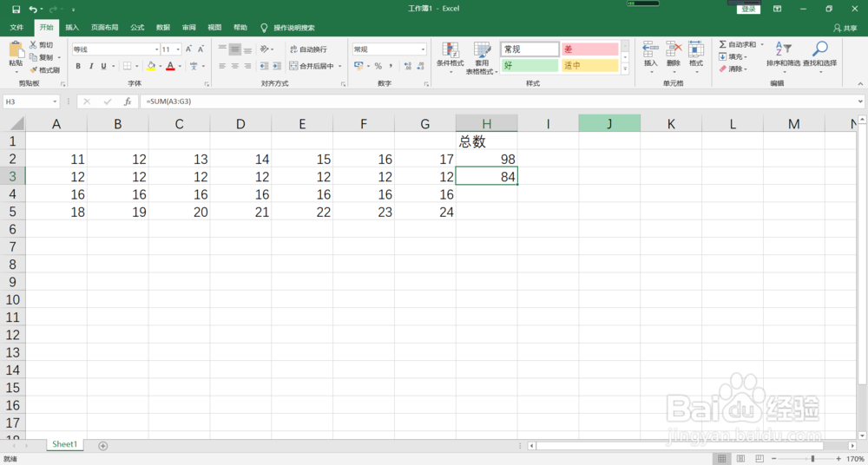This screenshot has height=465, width=868.
Task: Click the Copy (复制) icon
Action: (x=33, y=57)
